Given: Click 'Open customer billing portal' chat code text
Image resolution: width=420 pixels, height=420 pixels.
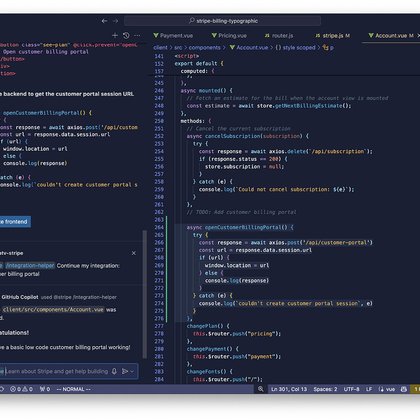Looking at the screenshot, I should click(x=46, y=52).
